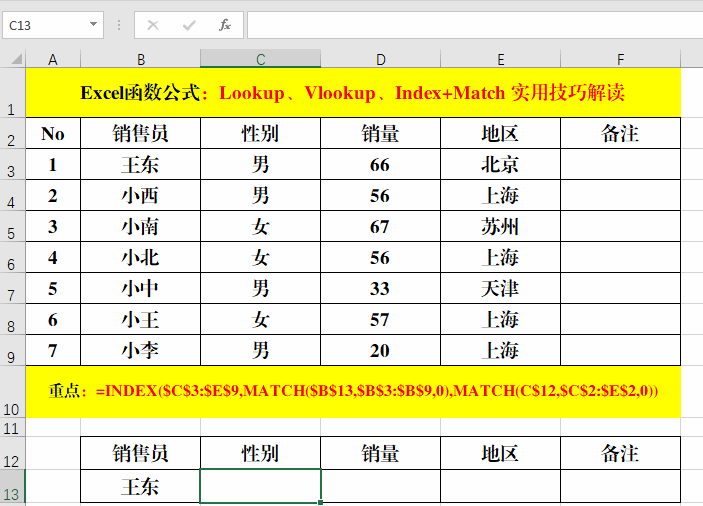The height and width of the screenshot is (506, 703).
Task: Click the '销售员' header in row 12
Action: [x=140, y=453]
